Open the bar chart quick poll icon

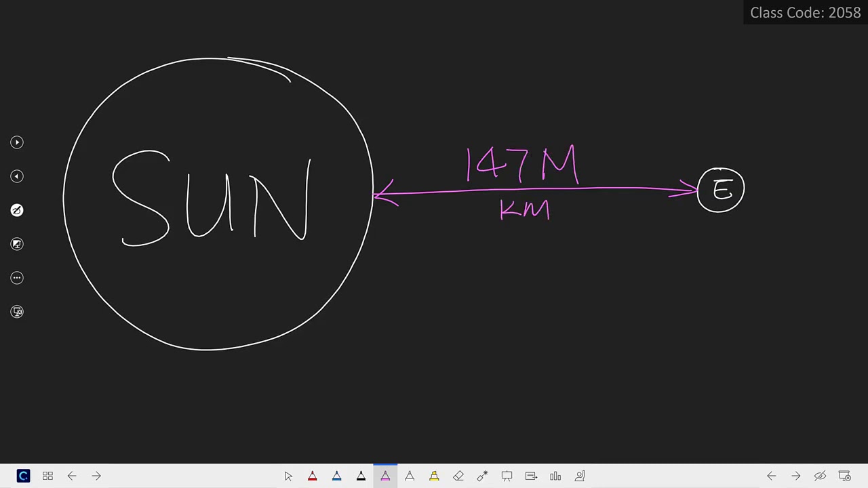555,476
